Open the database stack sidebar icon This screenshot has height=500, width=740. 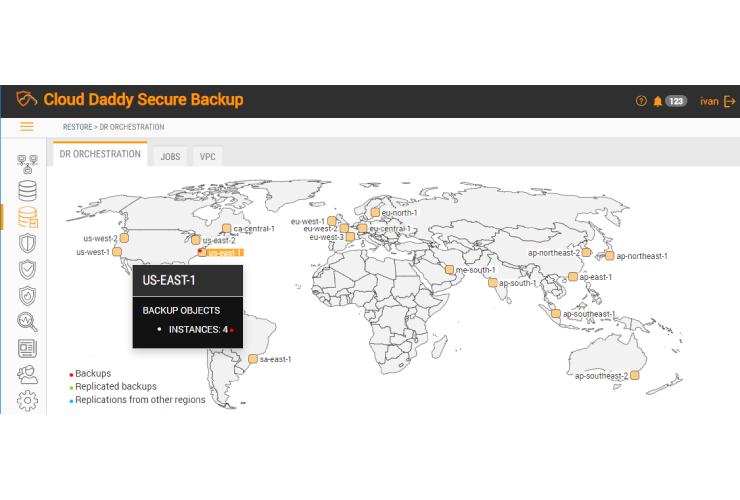pyautogui.click(x=27, y=190)
